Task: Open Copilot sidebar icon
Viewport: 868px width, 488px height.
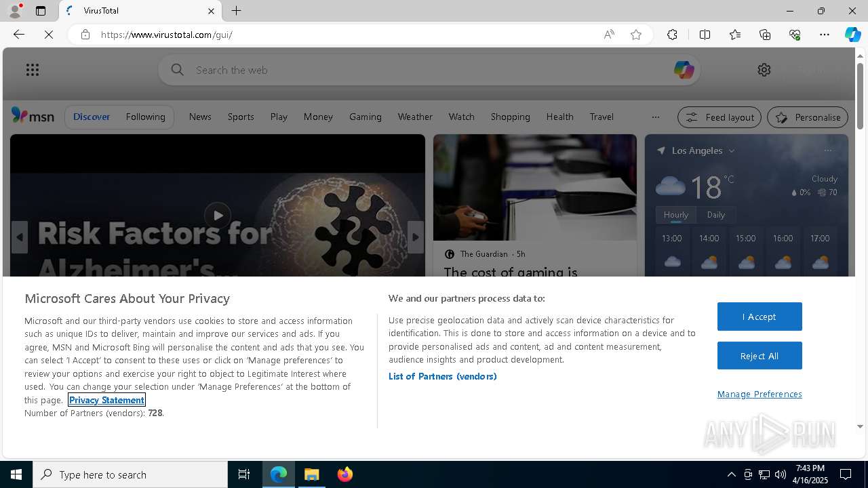Action: coord(852,35)
